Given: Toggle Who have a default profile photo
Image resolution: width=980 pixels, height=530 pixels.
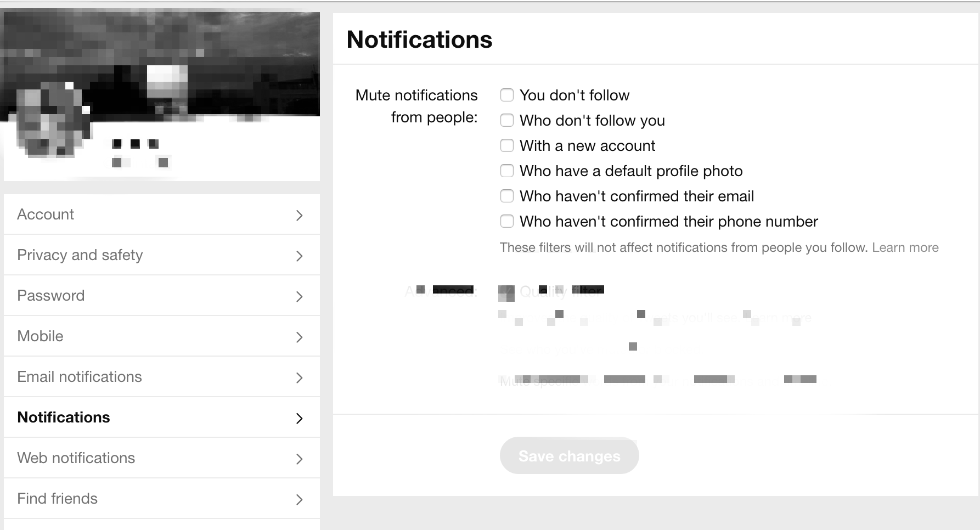Looking at the screenshot, I should pos(507,171).
